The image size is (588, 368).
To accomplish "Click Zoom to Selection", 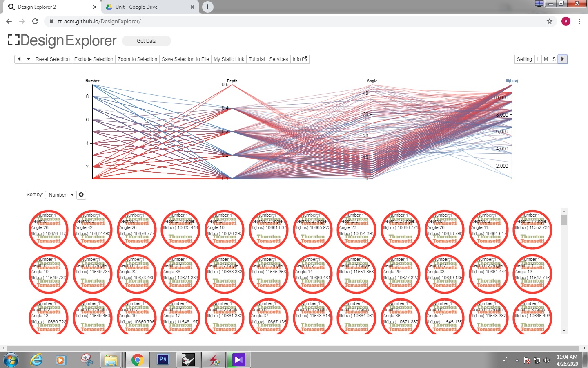I will 138,59.
